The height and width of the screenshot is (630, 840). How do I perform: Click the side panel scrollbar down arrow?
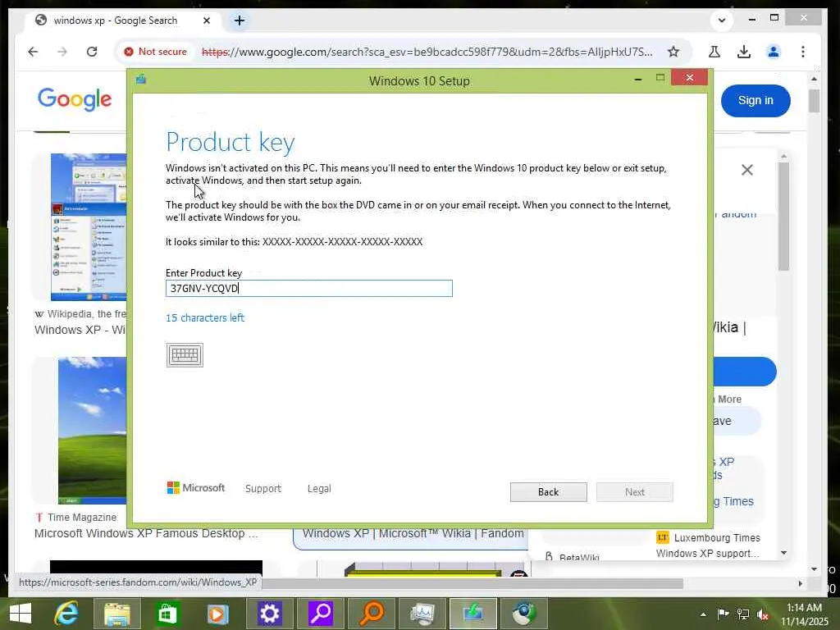pos(783,552)
